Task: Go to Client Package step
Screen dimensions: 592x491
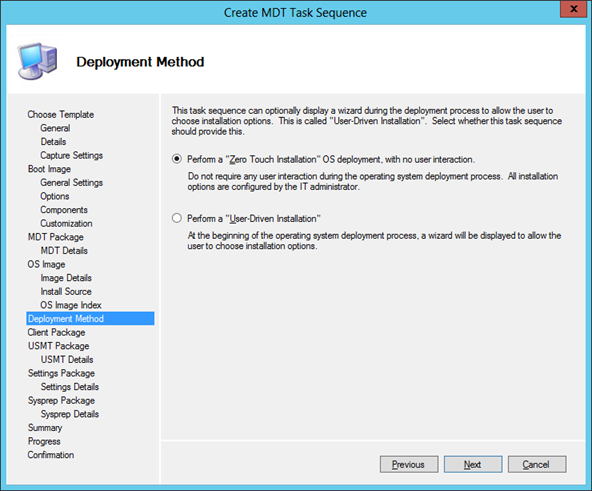Action: pos(56,332)
